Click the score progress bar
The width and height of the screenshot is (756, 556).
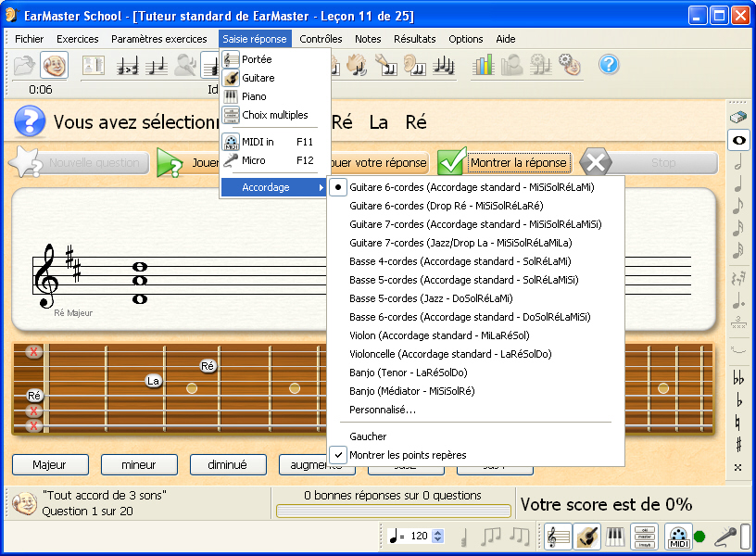(x=394, y=511)
